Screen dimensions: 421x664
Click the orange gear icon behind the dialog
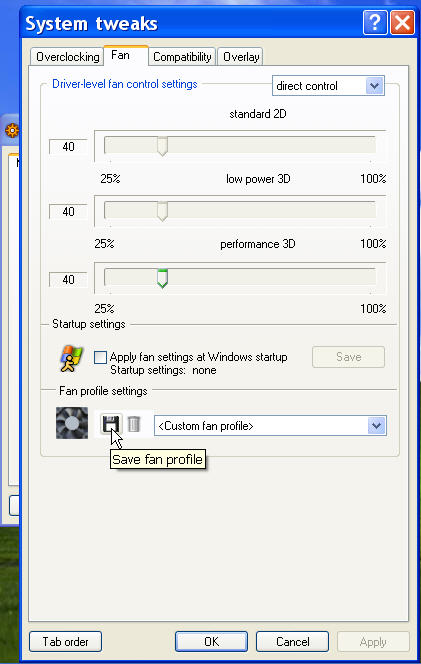[x=12, y=130]
